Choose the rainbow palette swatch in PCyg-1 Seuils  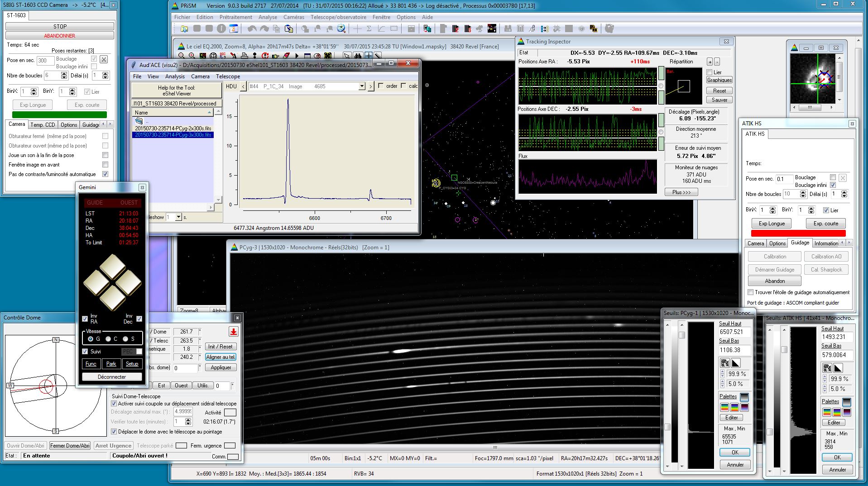724,407
